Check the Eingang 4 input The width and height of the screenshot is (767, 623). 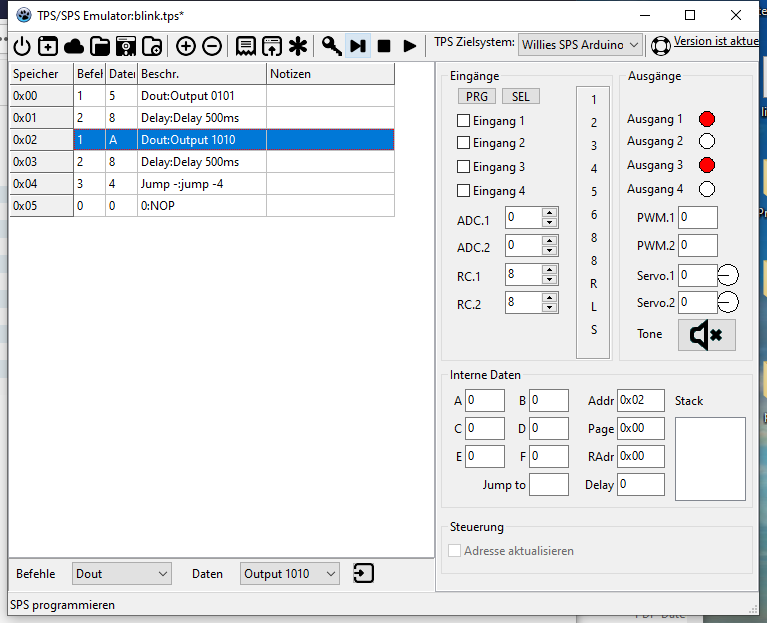coord(463,191)
